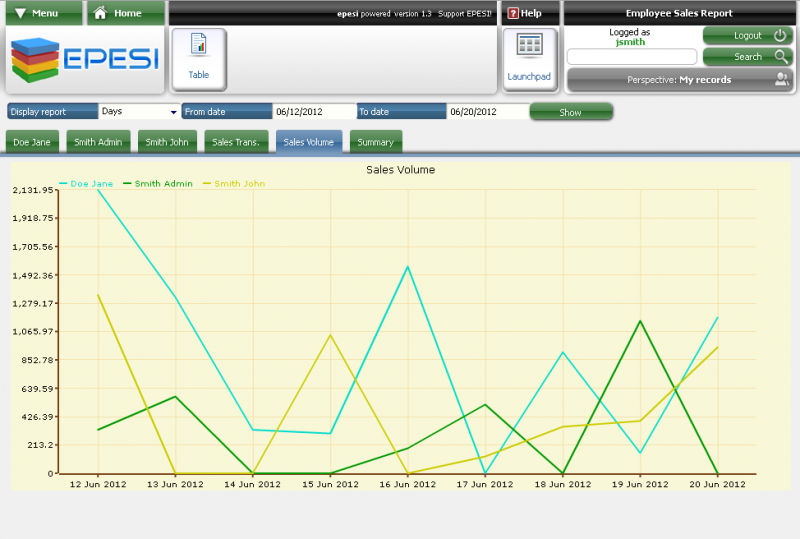Screen dimensions: 800x539
Task: Click the From date input field
Action: click(x=314, y=112)
